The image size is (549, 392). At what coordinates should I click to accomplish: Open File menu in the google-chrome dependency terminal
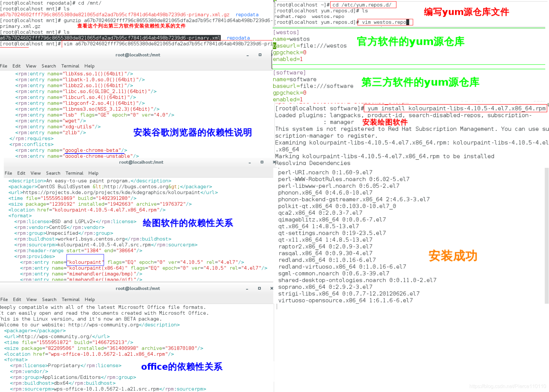tap(4, 66)
